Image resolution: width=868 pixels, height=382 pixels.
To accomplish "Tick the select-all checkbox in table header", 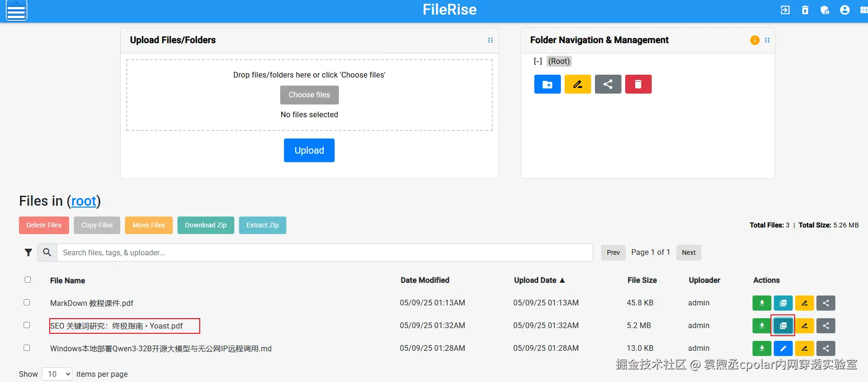I will [x=27, y=280].
